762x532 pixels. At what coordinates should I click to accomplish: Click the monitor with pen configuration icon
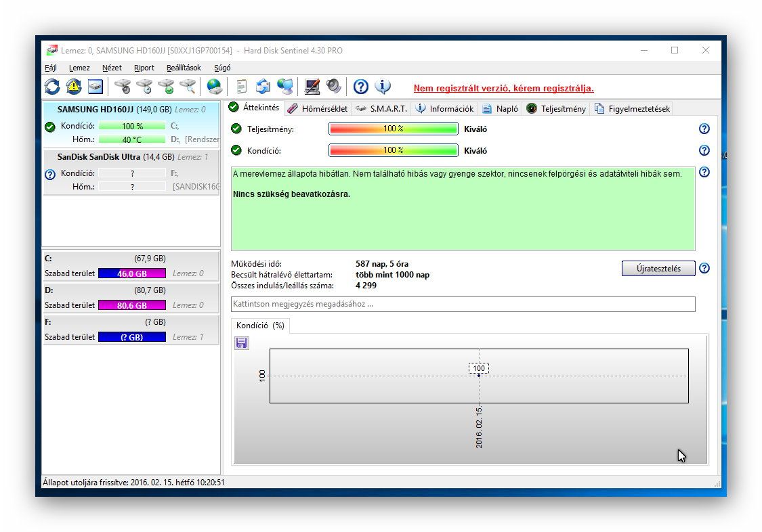click(312, 87)
